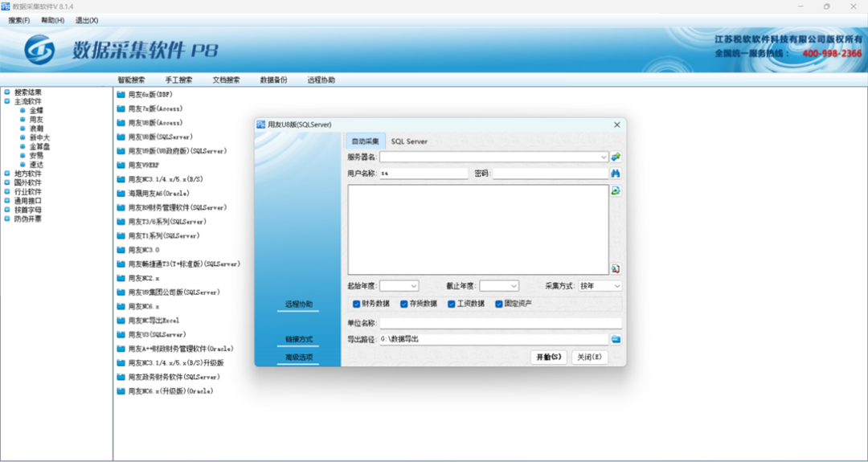
Task: Uncheck the 工资数据 checkbox
Action: 452,304
